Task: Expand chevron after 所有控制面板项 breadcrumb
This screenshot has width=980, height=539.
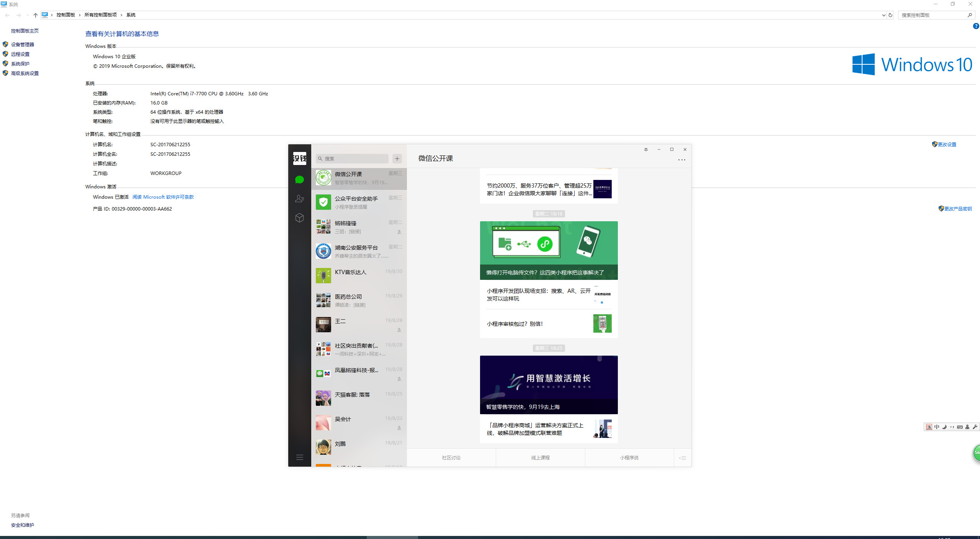Action: (x=121, y=15)
